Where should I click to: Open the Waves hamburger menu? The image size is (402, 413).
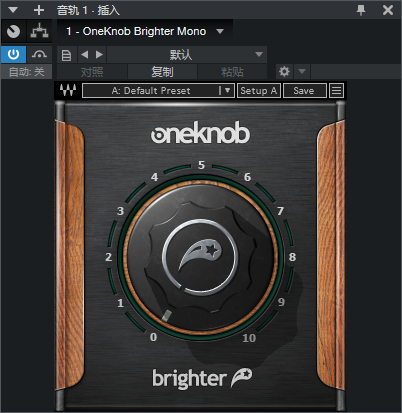click(x=336, y=91)
